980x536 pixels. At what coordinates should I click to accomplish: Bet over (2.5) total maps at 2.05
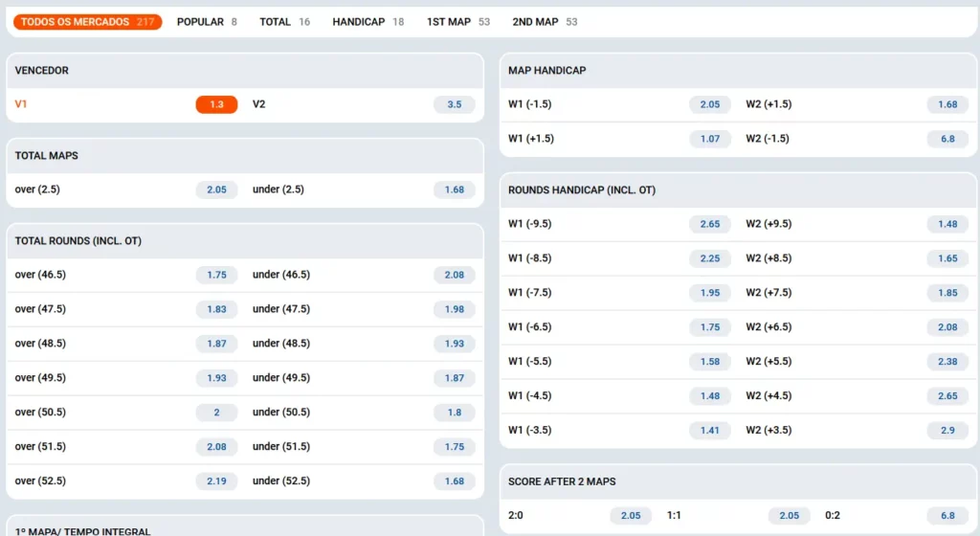click(216, 190)
